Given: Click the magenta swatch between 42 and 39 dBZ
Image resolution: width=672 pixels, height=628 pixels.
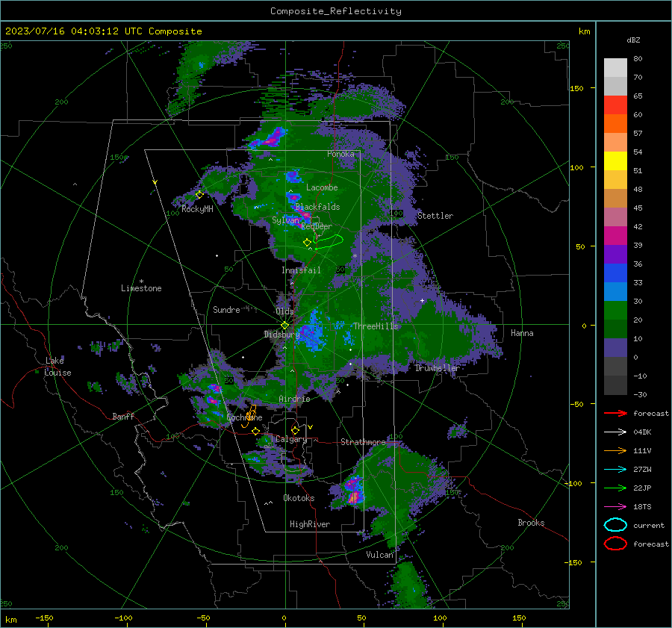Looking at the screenshot, I should pos(615,236).
